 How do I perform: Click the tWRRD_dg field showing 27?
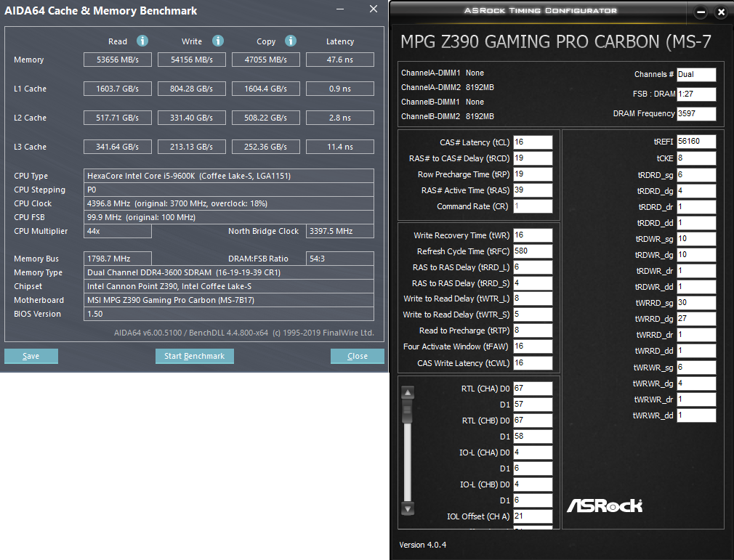pos(696,319)
